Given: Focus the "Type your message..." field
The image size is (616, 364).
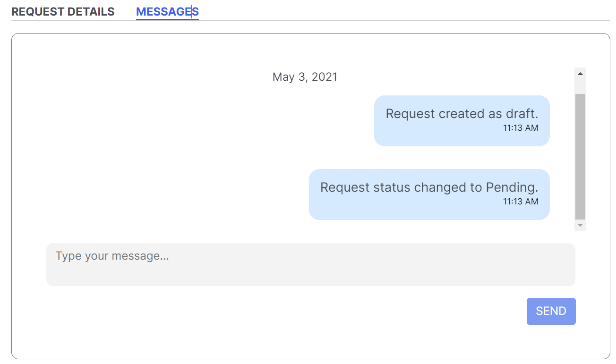Looking at the screenshot, I should pyautogui.click(x=310, y=264).
